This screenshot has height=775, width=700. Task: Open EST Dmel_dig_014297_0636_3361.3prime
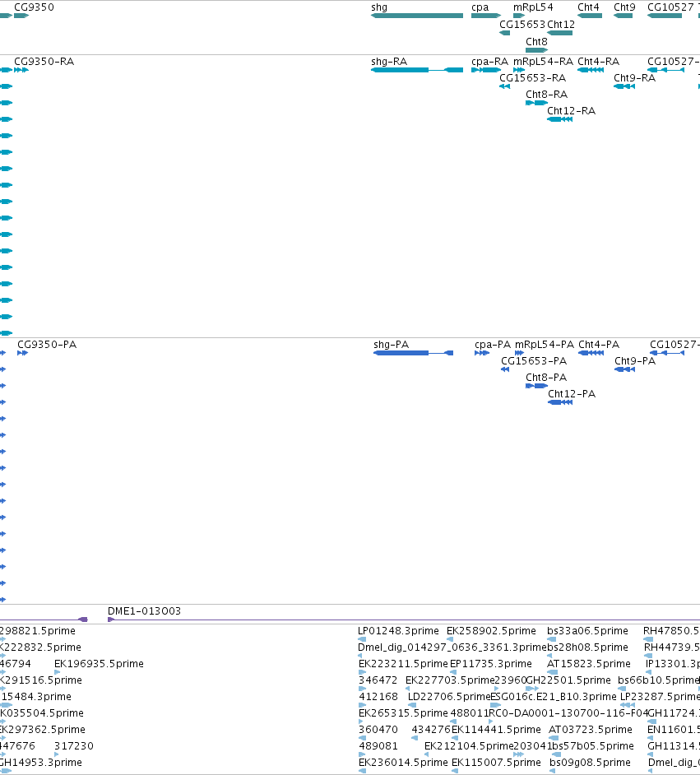pyautogui.click(x=452, y=647)
